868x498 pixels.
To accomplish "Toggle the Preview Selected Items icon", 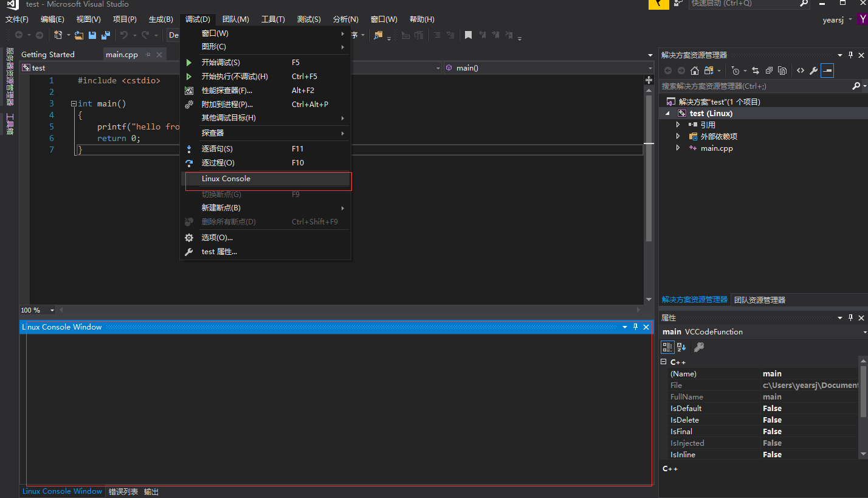I will coord(827,71).
